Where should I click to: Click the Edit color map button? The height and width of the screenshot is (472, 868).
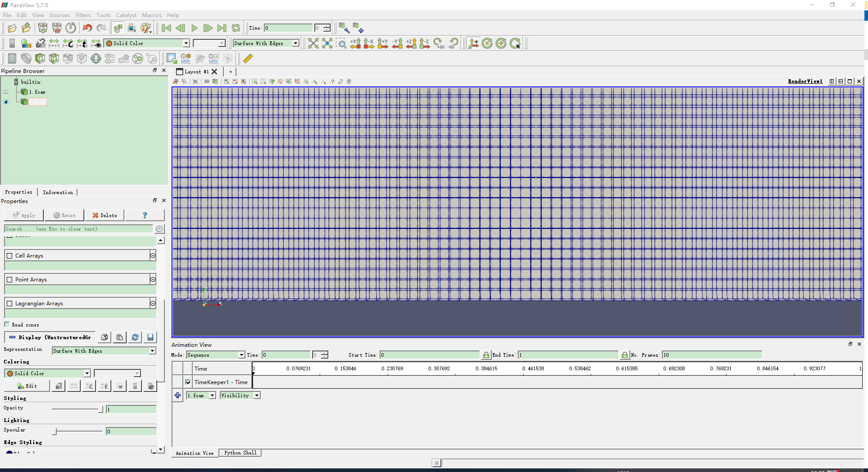27,386
